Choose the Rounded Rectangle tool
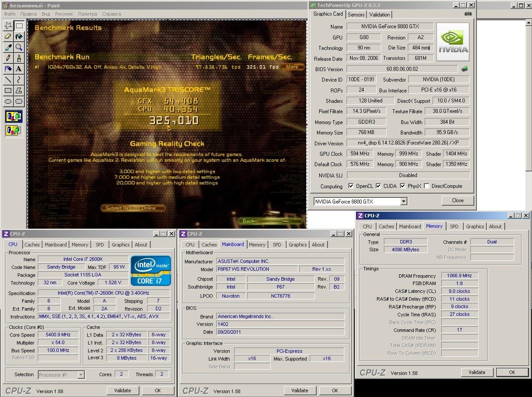This screenshot has width=532, height=397. (x=19, y=102)
